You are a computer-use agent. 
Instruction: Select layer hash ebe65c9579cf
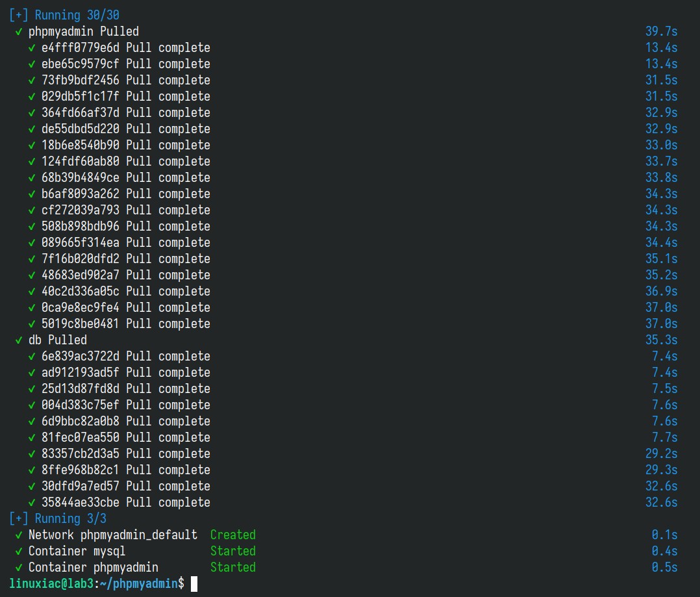[81, 64]
